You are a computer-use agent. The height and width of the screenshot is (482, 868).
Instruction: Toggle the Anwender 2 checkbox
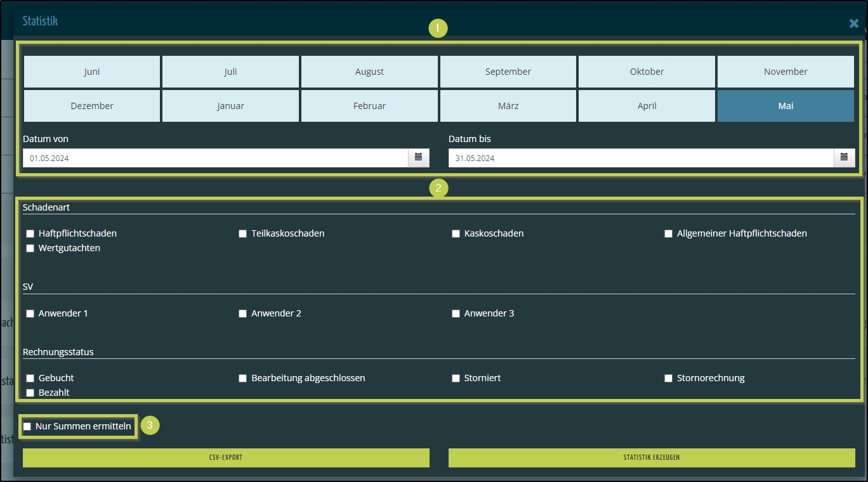(x=242, y=314)
